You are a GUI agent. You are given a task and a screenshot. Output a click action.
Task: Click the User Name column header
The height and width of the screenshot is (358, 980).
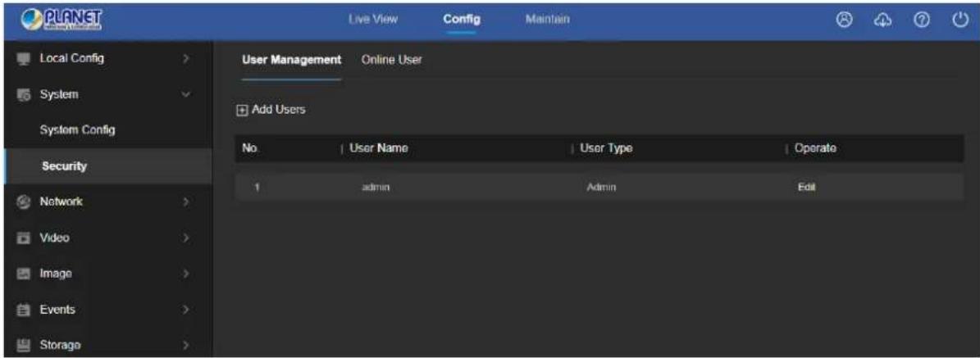tap(379, 149)
